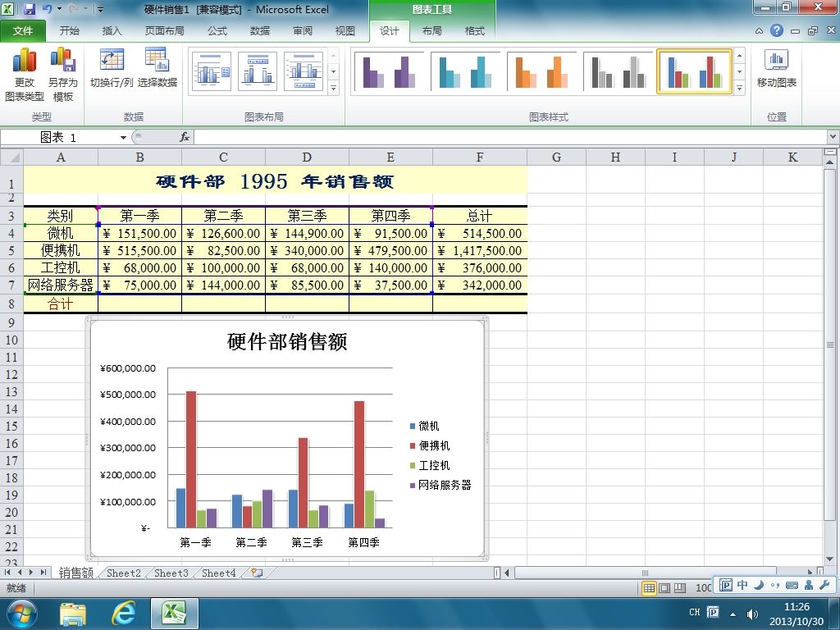The height and width of the screenshot is (630, 840).
Task: Click Save icon in quick access toolbar
Action: click(29, 9)
